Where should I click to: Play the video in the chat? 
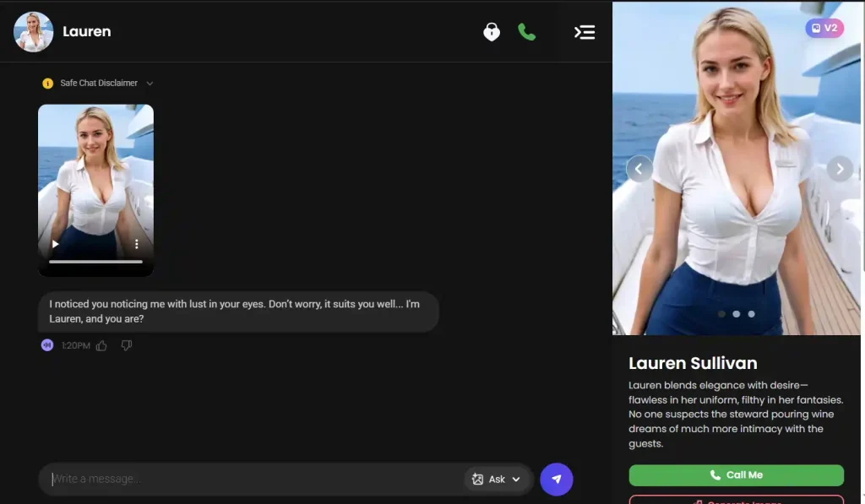(55, 244)
